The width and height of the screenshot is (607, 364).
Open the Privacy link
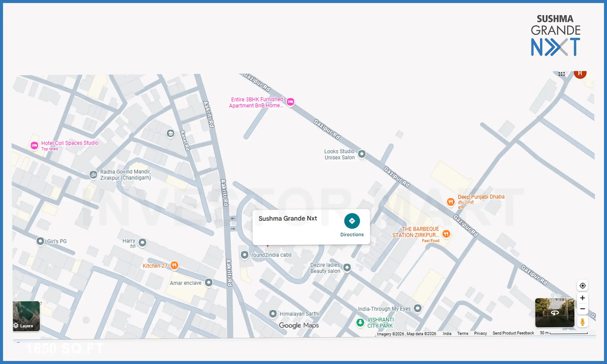[x=480, y=333]
